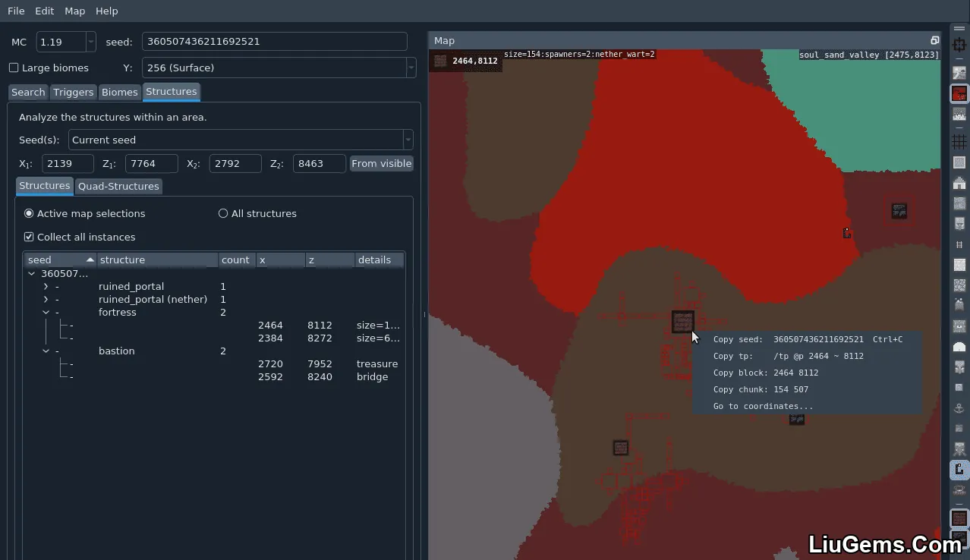Collapse the fortress row
The image size is (970, 560).
tap(46, 312)
